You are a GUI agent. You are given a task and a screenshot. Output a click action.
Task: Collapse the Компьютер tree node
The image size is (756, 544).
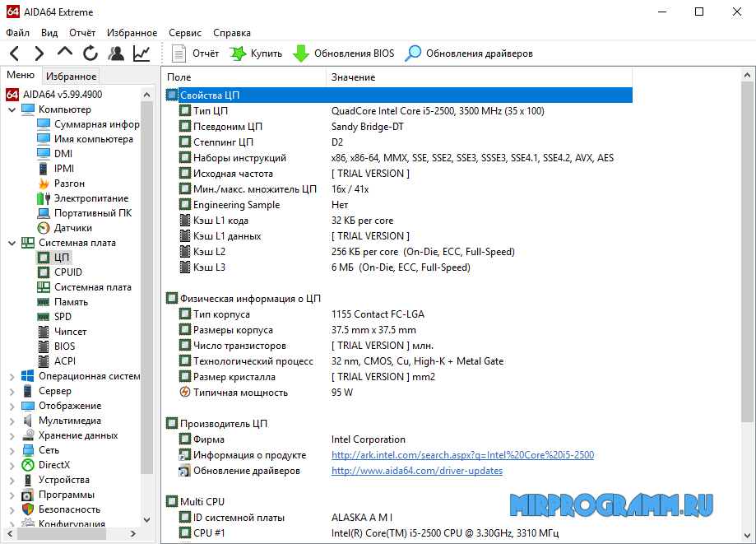[12, 109]
